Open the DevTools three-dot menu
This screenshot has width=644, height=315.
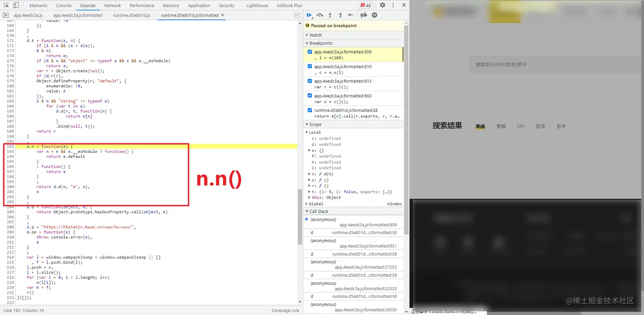pyautogui.click(x=393, y=5)
